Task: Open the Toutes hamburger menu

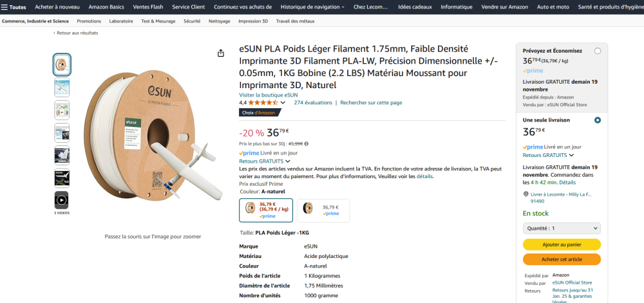Action: (14, 6)
